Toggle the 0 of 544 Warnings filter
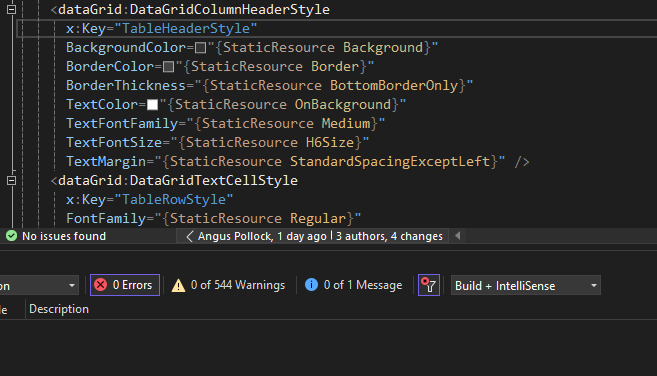 coord(228,285)
